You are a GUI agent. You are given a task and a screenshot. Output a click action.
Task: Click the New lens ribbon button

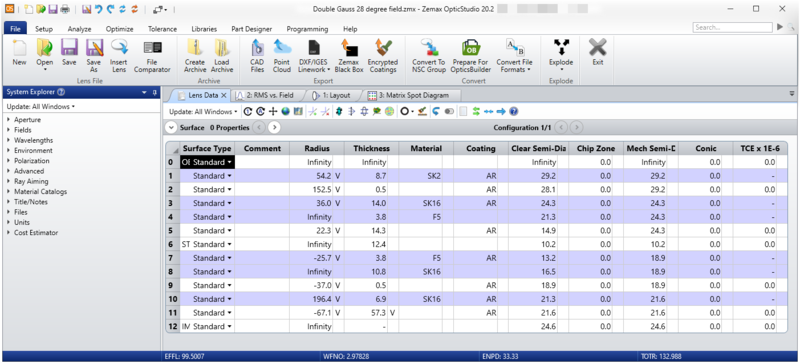coord(19,53)
